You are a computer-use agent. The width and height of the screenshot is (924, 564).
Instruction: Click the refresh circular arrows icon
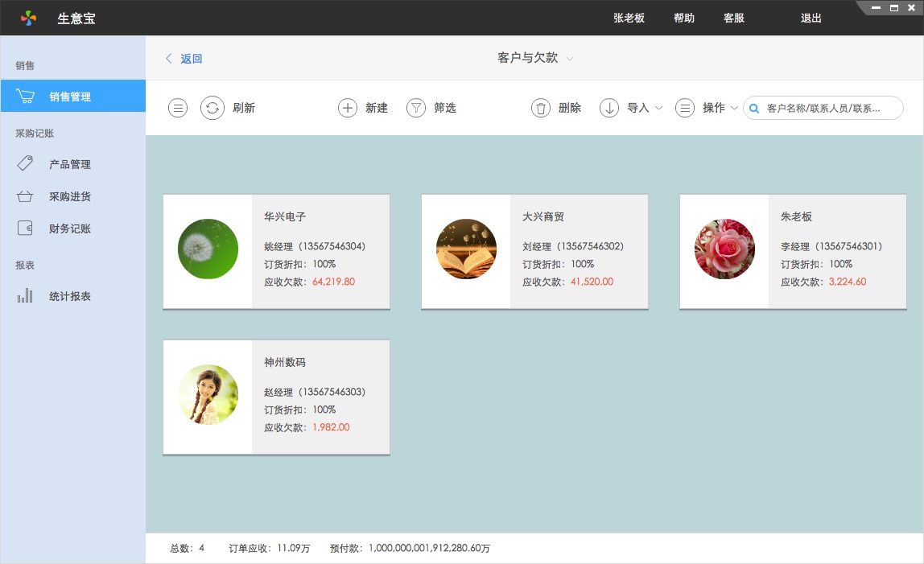point(212,108)
